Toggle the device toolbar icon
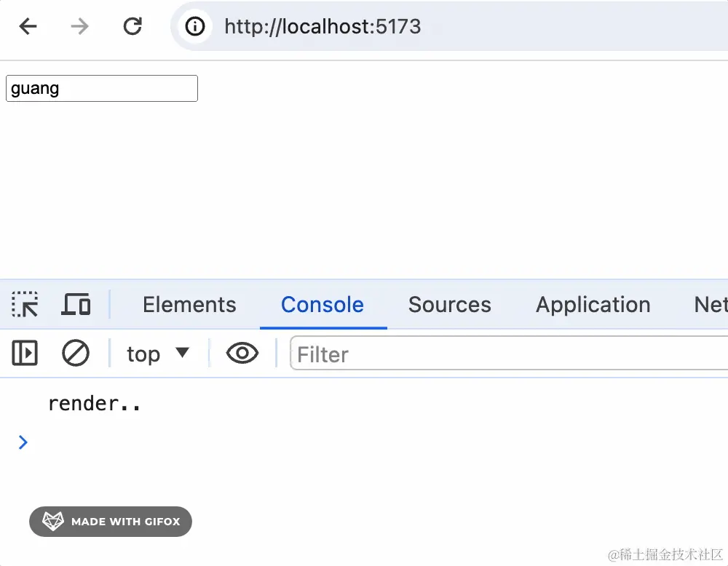Screen dimensions: 728x566 (x=76, y=304)
